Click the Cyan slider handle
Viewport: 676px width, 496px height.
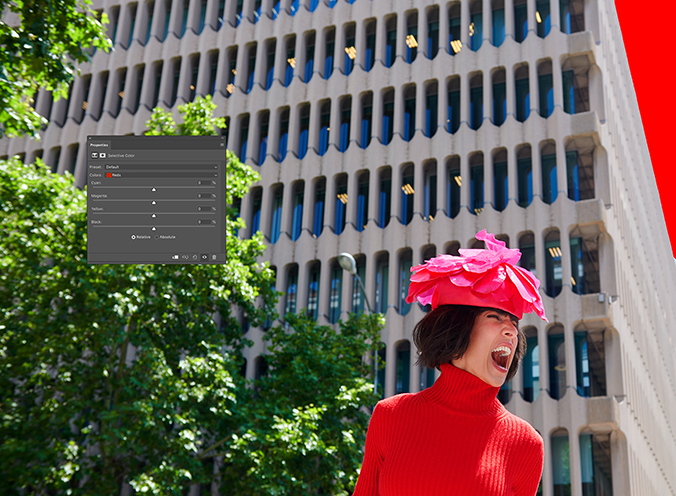tap(153, 190)
